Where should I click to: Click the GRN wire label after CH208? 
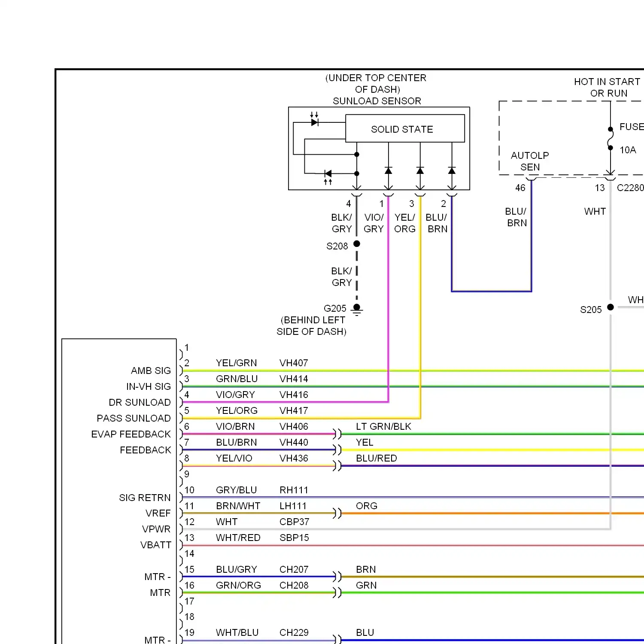366,585
